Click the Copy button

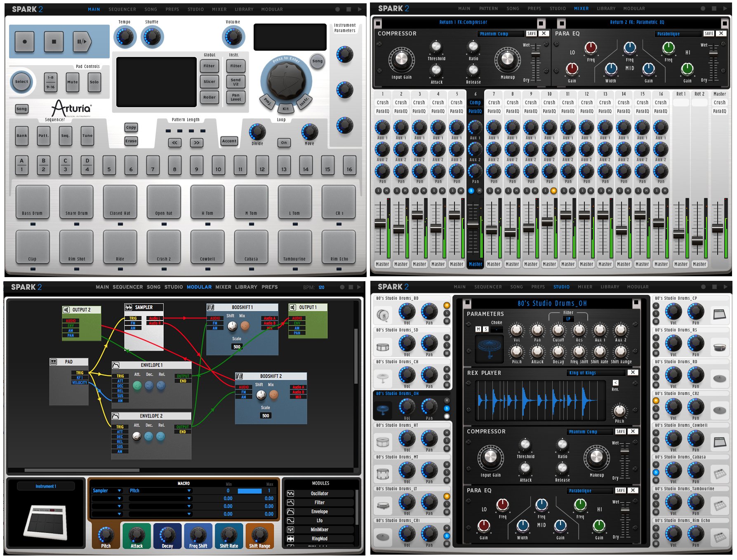pos(131,127)
